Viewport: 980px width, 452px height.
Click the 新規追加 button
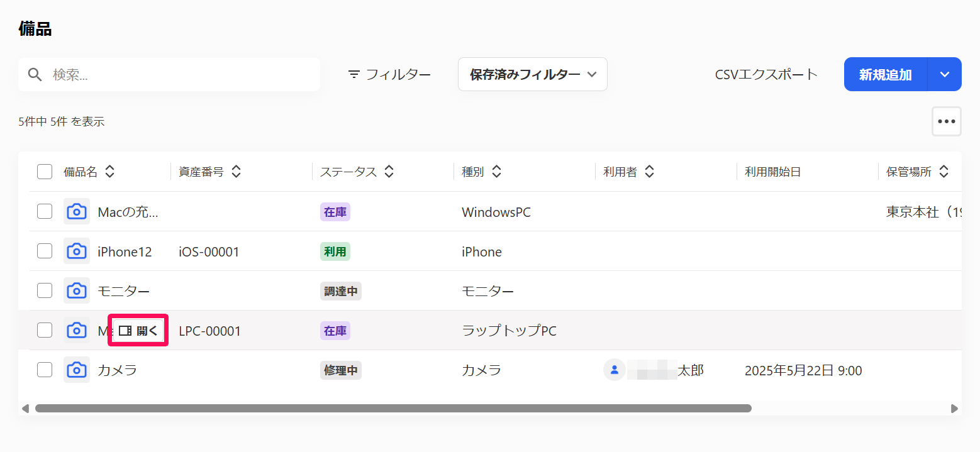pyautogui.click(x=886, y=74)
